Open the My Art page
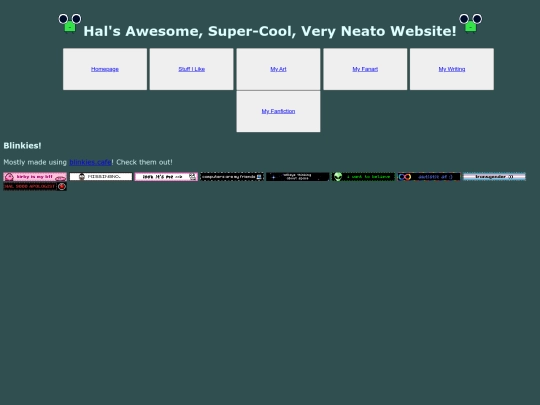The height and width of the screenshot is (405, 540). (278, 69)
